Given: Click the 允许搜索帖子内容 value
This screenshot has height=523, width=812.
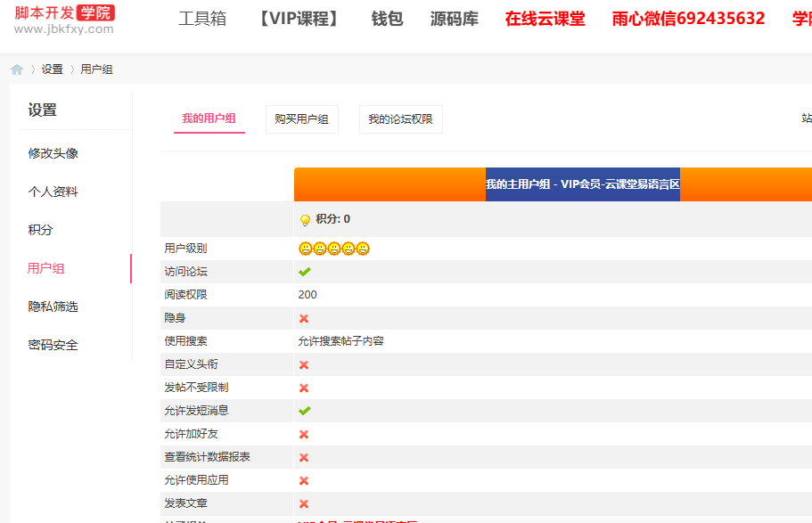Looking at the screenshot, I should (x=340, y=341).
